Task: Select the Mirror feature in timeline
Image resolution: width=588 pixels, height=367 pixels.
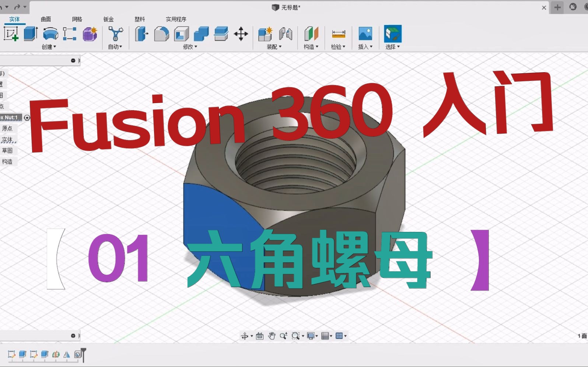Action: pyautogui.click(x=67, y=354)
